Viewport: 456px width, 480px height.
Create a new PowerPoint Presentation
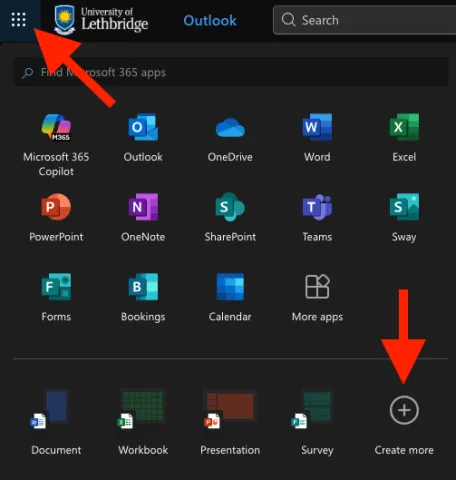tap(230, 423)
